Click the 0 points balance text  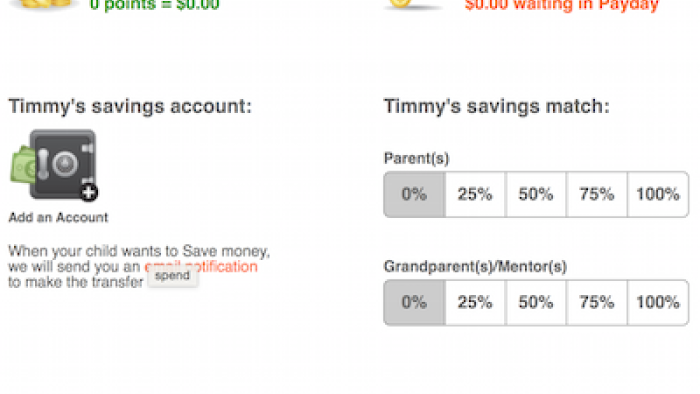tap(154, 5)
